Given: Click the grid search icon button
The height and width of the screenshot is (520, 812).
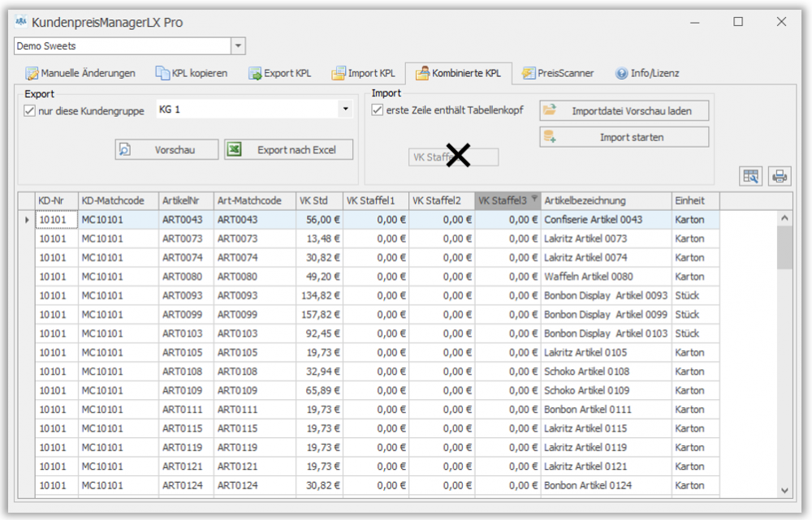Looking at the screenshot, I should (x=750, y=176).
